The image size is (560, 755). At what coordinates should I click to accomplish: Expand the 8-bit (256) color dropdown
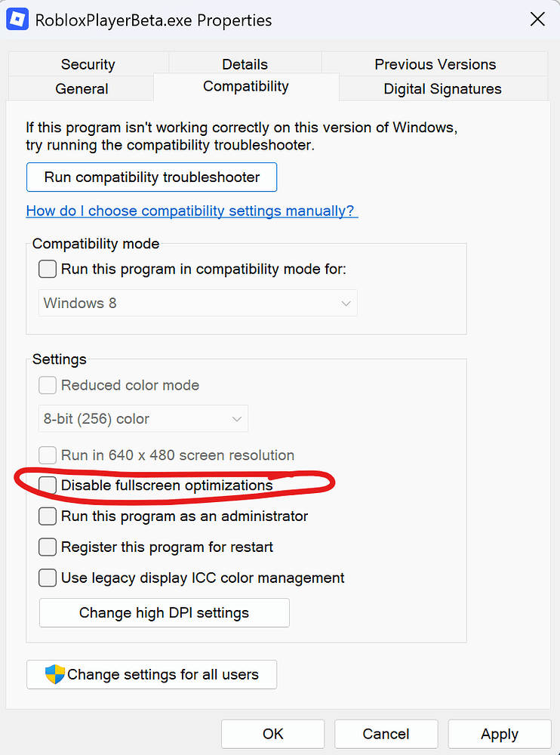coord(143,418)
